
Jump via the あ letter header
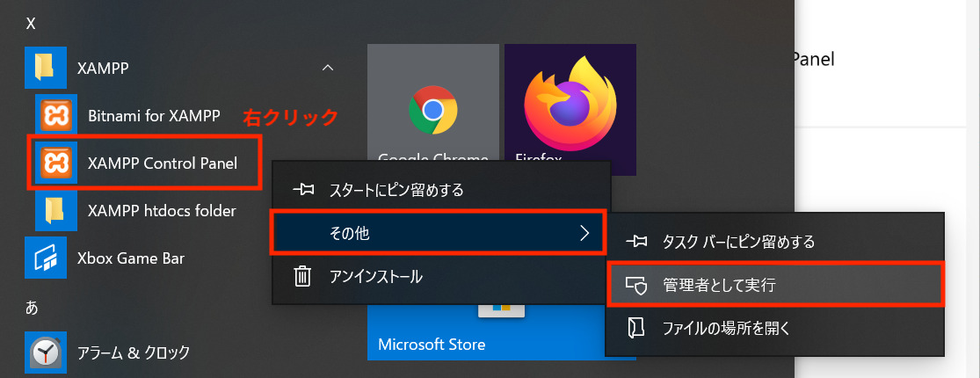[32, 308]
